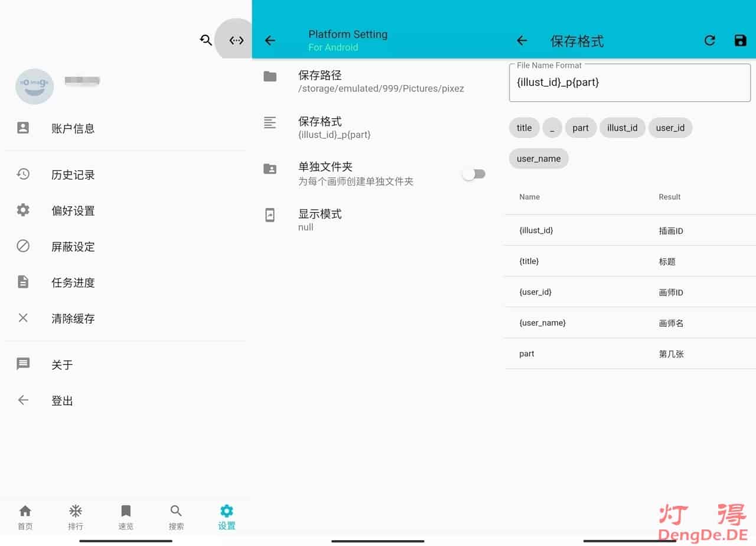Click 清除缓存 clear cache
Image resolution: width=756 pixels, height=546 pixels.
(73, 318)
